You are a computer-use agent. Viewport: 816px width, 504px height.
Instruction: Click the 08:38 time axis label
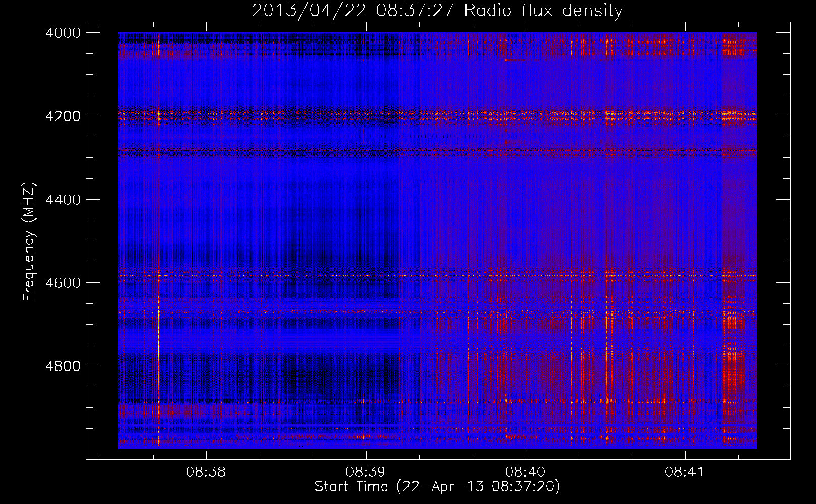(x=206, y=472)
